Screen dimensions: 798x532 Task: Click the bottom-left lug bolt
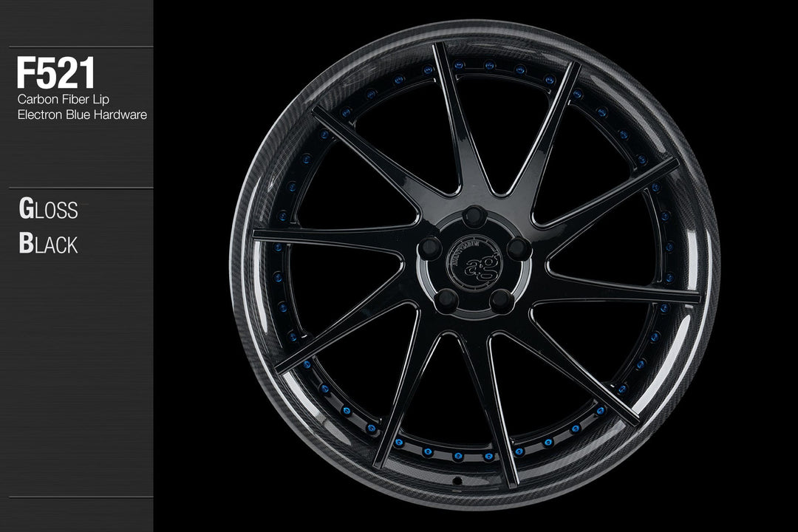[447, 299]
